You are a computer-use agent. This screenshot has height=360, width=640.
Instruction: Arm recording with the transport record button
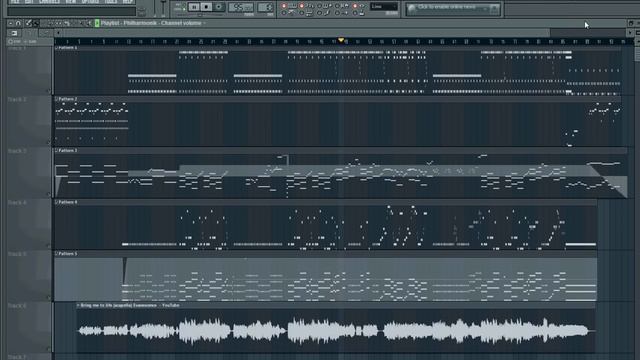(218, 7)
